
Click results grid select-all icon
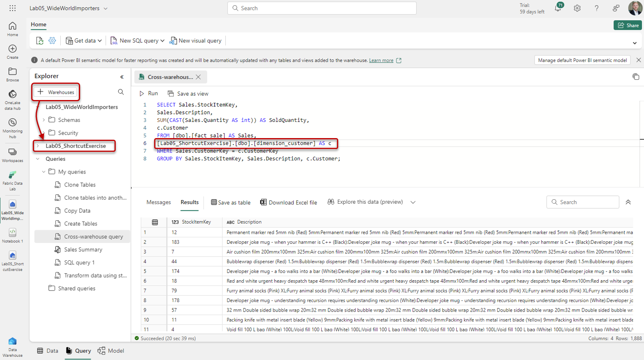pos(155,222)
